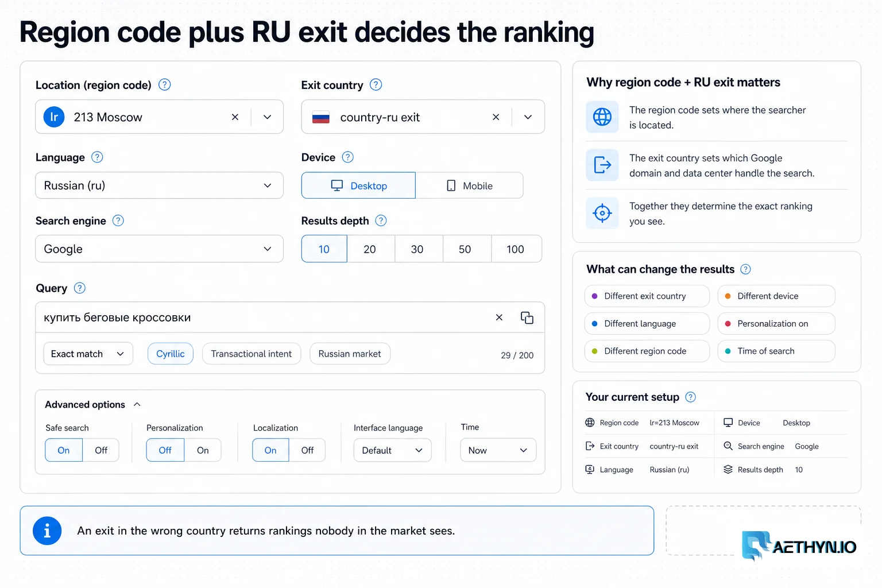Select the Desktop device option

(x=358, y=185)
